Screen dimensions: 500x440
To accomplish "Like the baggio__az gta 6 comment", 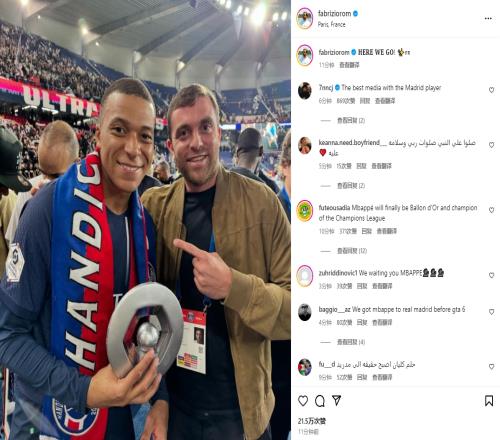I will [x=491, y=312].
